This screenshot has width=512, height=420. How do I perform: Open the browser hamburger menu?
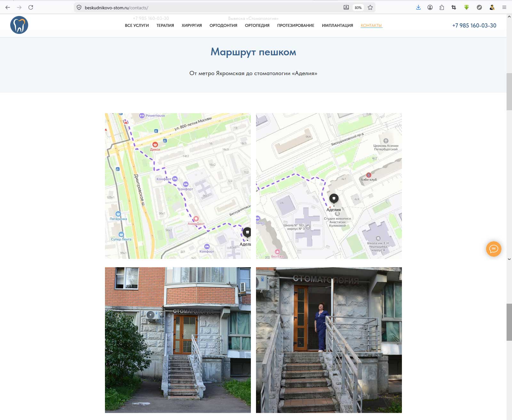point(504,7)
